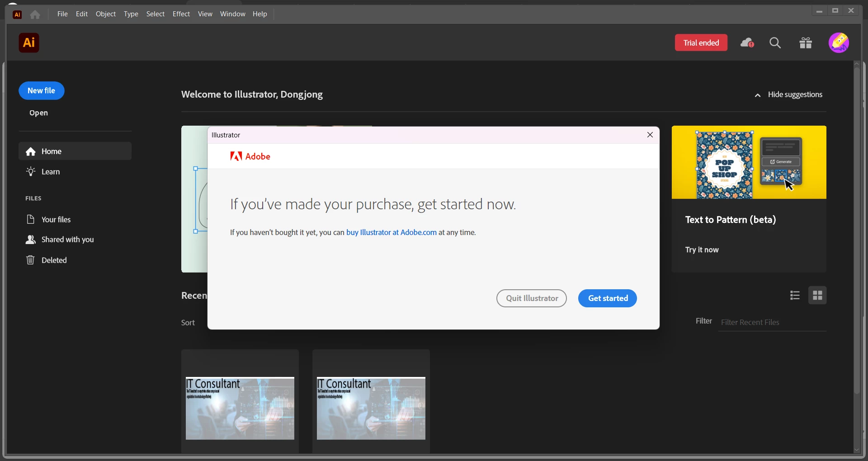Click the large Illustrator Ai logo
The image size is (868, 461).
[x=29, y=43]
